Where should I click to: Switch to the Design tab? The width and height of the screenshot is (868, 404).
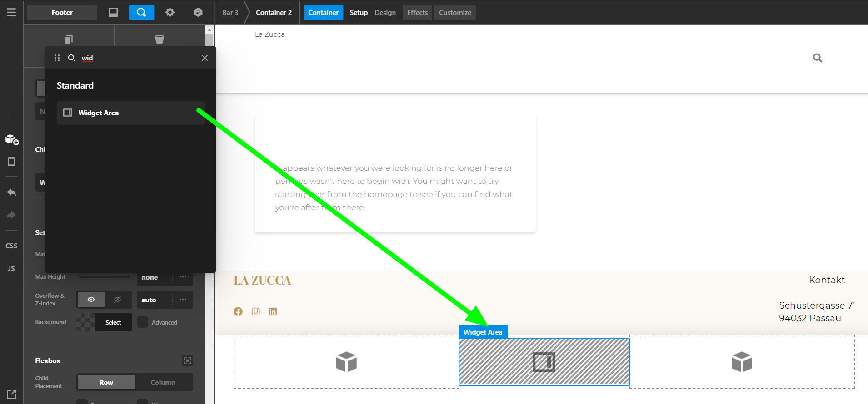(x=385, y=12)
